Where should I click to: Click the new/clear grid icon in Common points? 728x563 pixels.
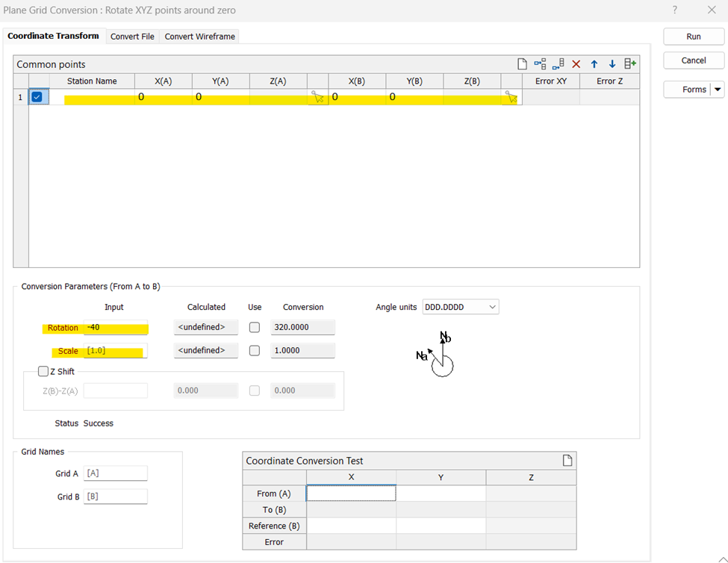click(523, 64)
